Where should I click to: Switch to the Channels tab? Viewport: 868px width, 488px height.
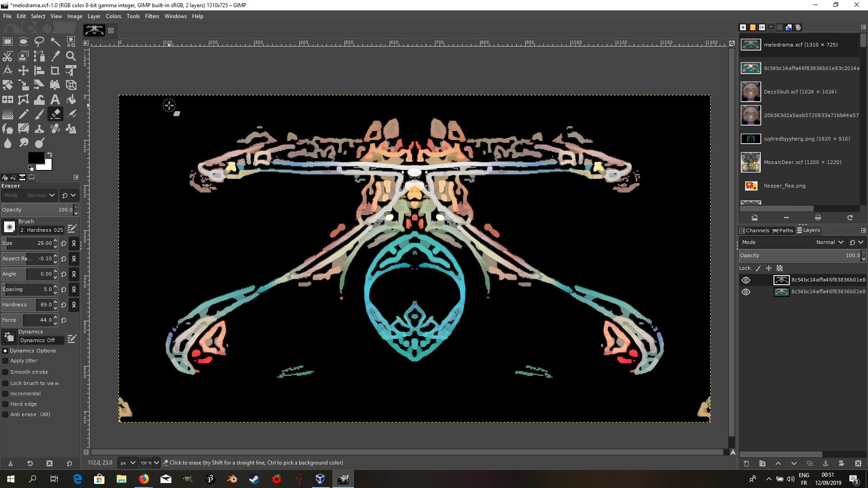click(754, 230)
